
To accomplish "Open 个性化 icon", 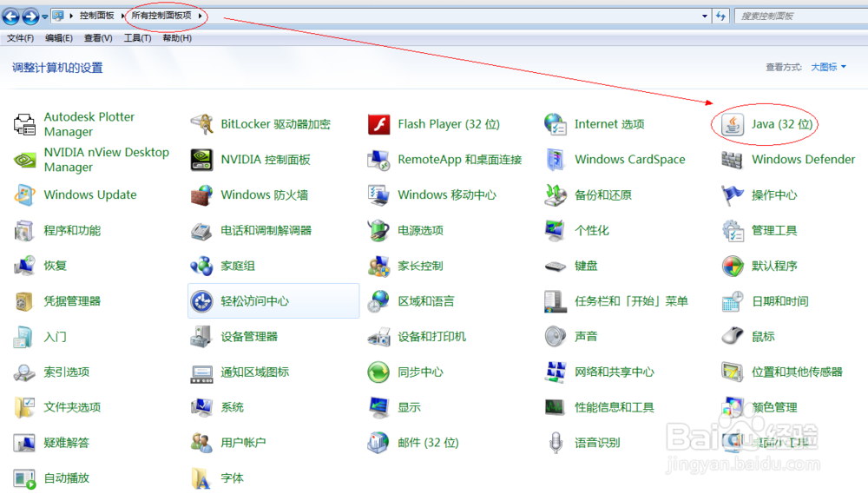I will (x=556, y=230).
